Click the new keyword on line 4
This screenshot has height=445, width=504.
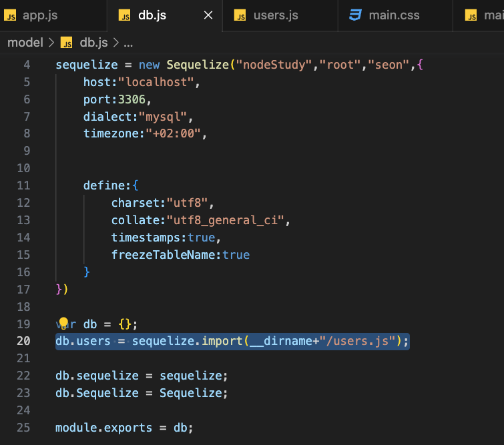pos(149,65)
